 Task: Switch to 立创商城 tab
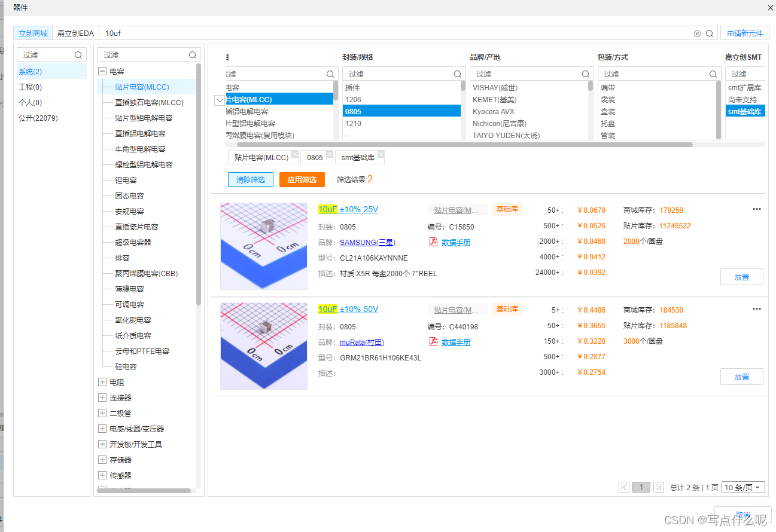click(33, 33)
